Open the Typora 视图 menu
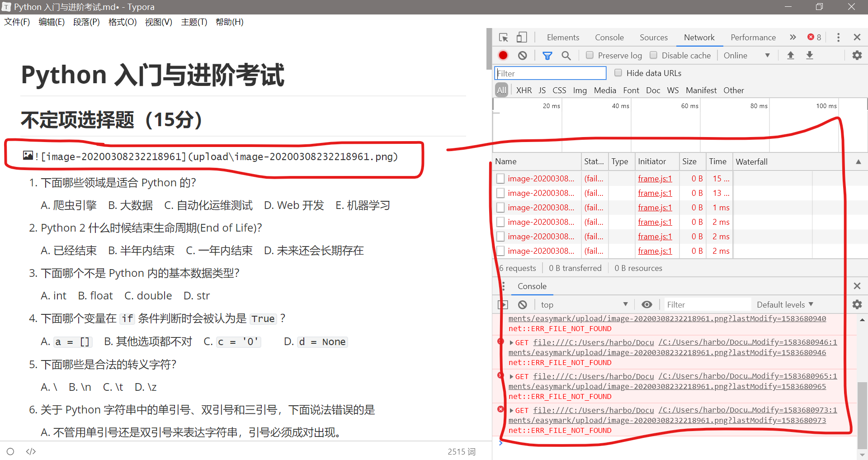 pyautogui.click(x=158, y=22)
